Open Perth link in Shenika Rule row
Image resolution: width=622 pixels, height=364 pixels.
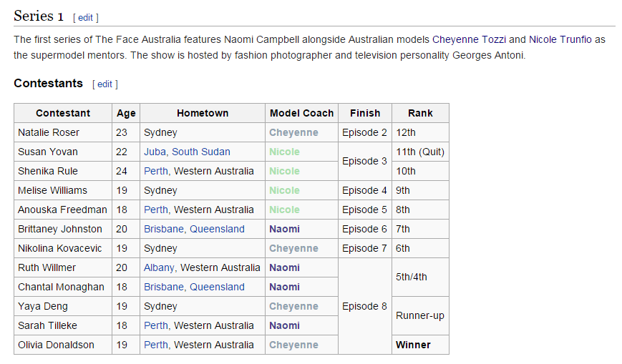tap(156, 172)
